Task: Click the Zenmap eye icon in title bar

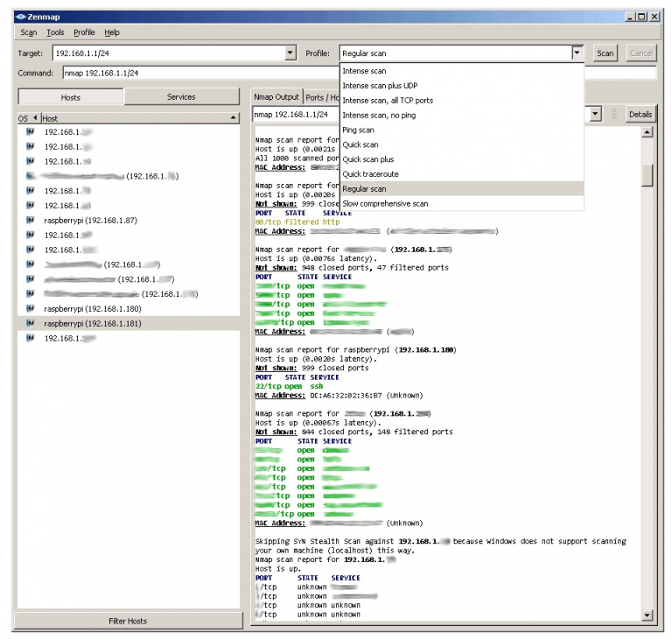Action: pyautogui.click(x=21, y=17)
